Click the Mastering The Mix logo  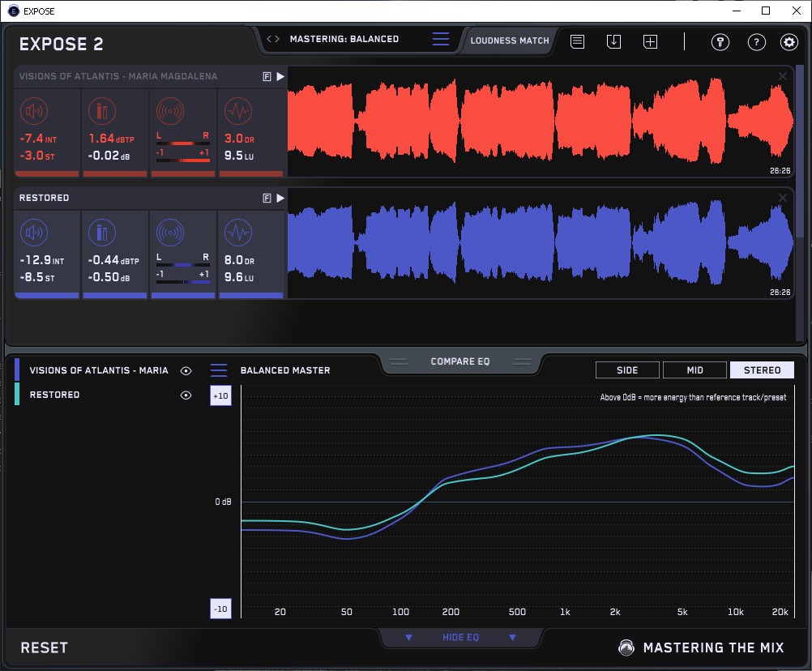626,647
